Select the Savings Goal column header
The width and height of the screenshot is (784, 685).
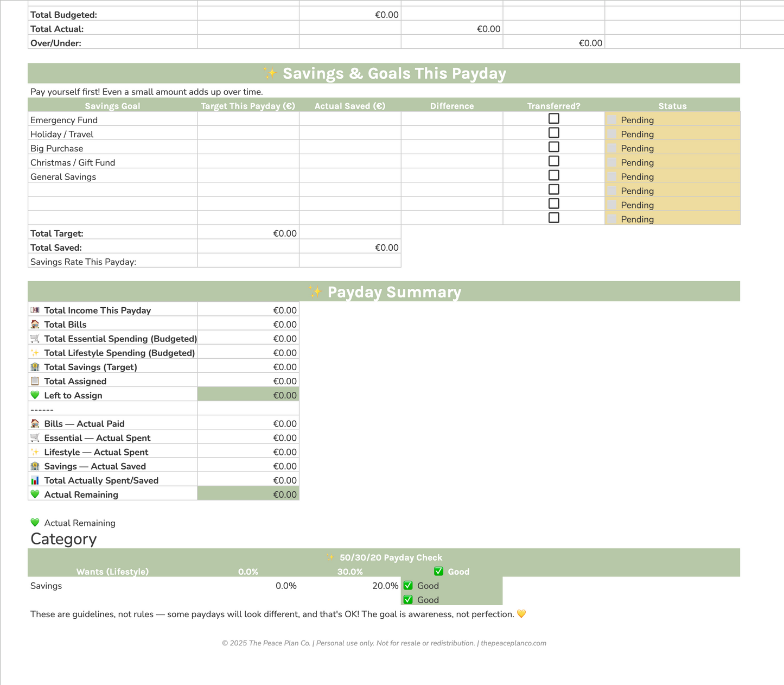(112, 105)
